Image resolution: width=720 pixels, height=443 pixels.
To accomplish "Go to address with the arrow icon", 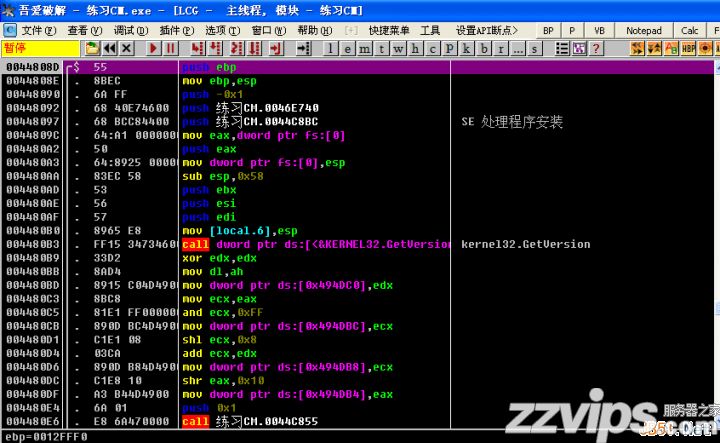I will coord(304,48).
